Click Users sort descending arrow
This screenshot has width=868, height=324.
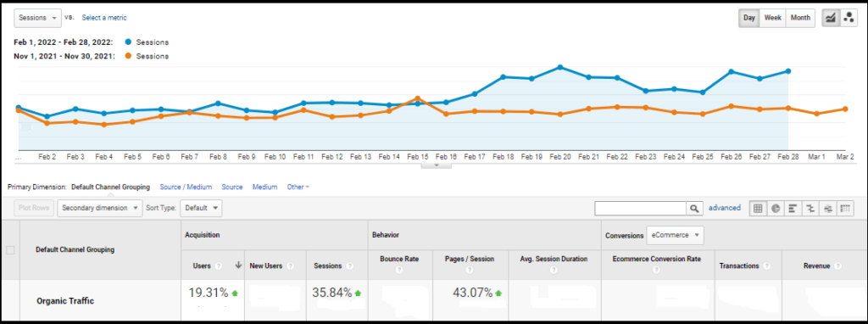238,265
